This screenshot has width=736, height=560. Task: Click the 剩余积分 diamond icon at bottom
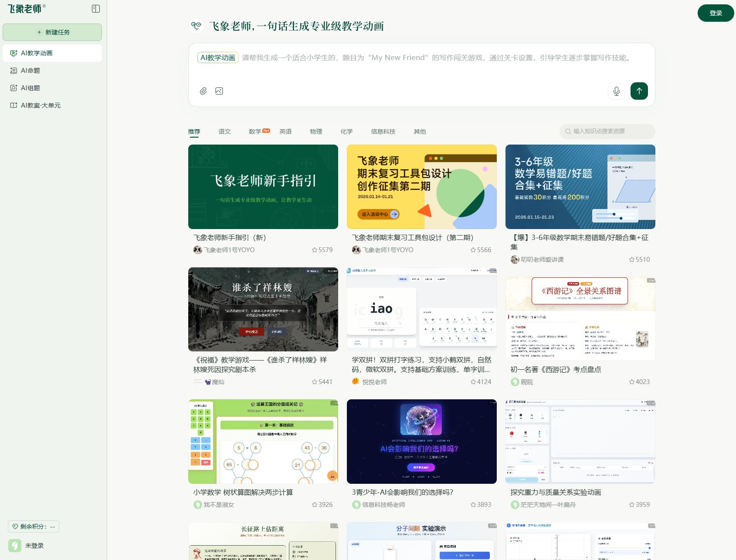click(15, 526)
